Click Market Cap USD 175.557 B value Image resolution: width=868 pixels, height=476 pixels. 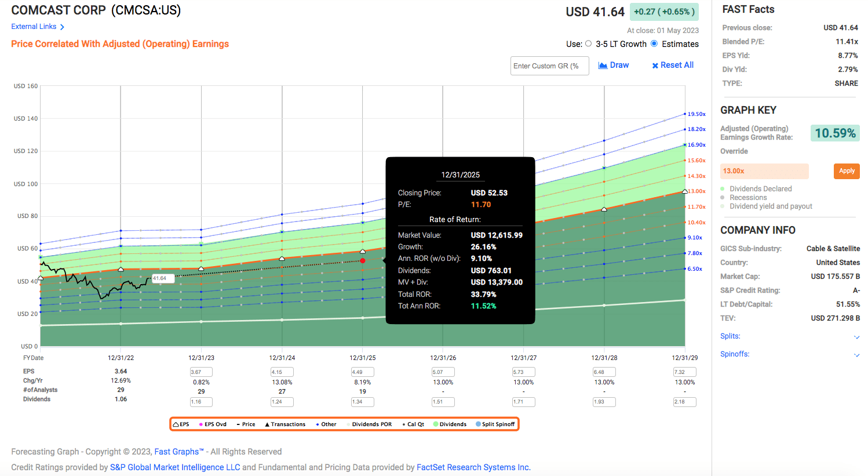[835, 277]
